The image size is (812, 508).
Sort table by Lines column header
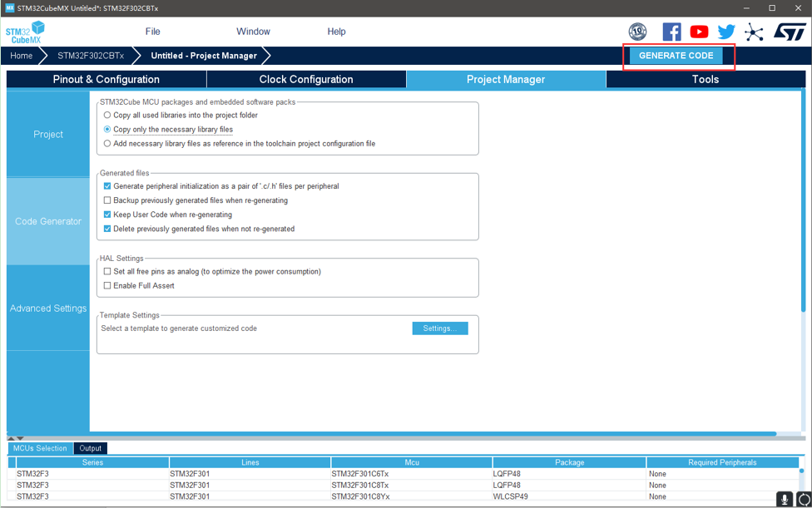click(x=250, y=462)
